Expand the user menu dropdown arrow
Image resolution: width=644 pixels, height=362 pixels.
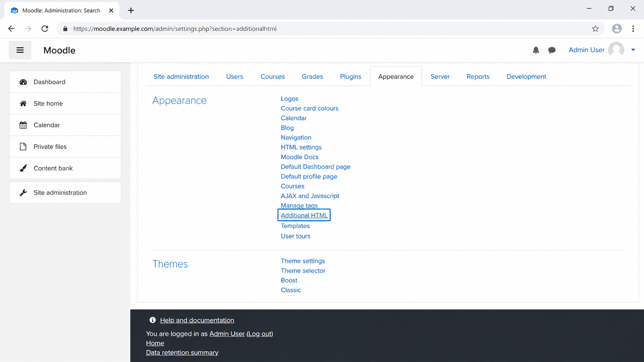[633, 50]
